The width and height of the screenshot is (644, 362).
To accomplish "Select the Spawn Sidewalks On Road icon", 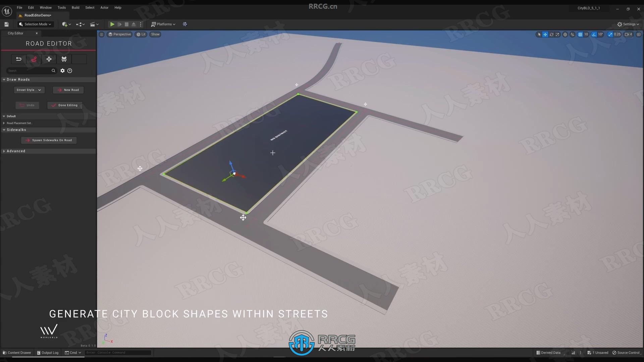I will (x=28, y=140).
